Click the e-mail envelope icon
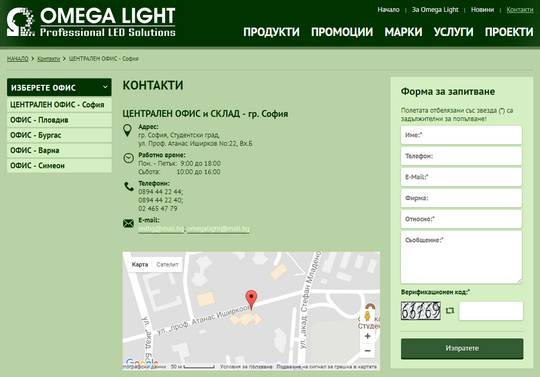The height and width of the screenshot is (377, 540). coord(128,223)
